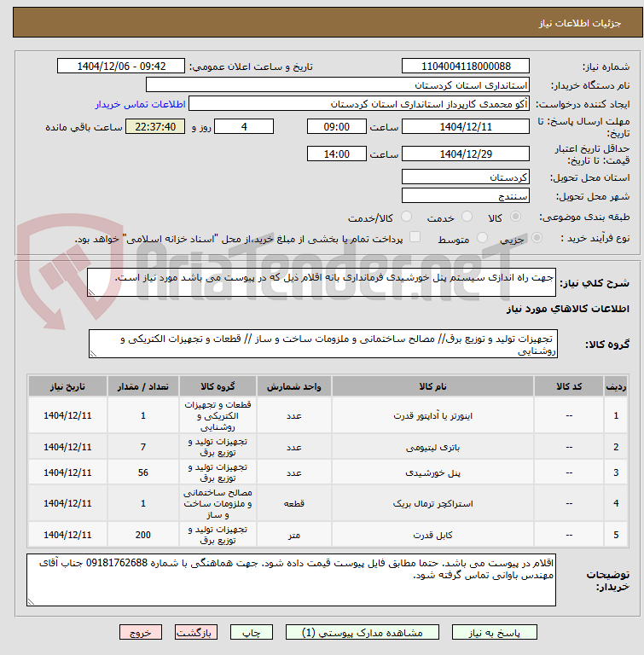Select the 'کالا/خدمت' radio button

coord(406,217)
